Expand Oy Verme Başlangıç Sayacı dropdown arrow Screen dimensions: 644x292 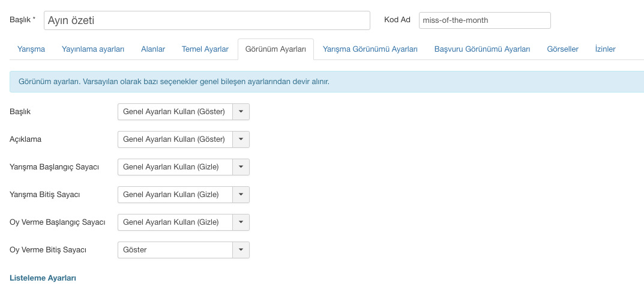tap(241, 222)
